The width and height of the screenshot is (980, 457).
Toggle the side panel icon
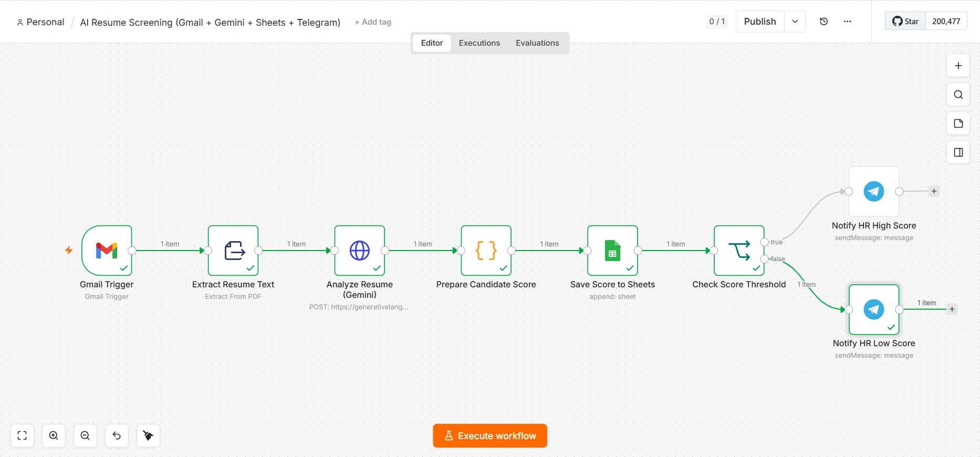[958, 152]
